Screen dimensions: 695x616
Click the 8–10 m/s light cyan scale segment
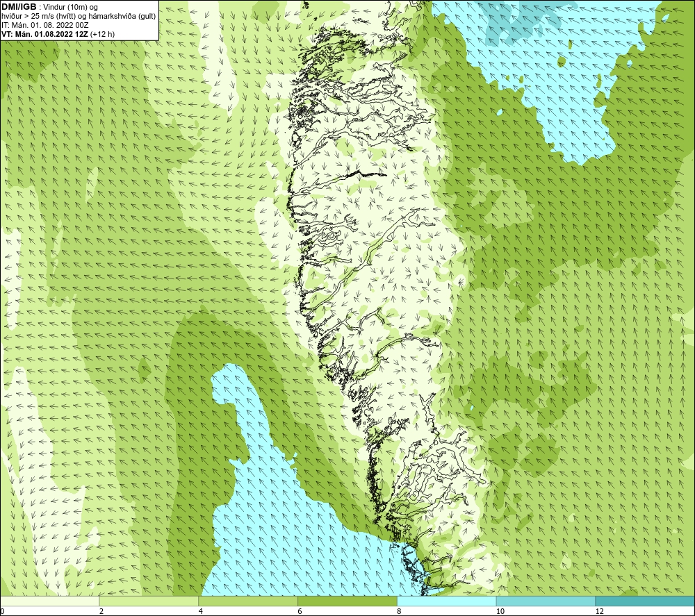point(447,601)
